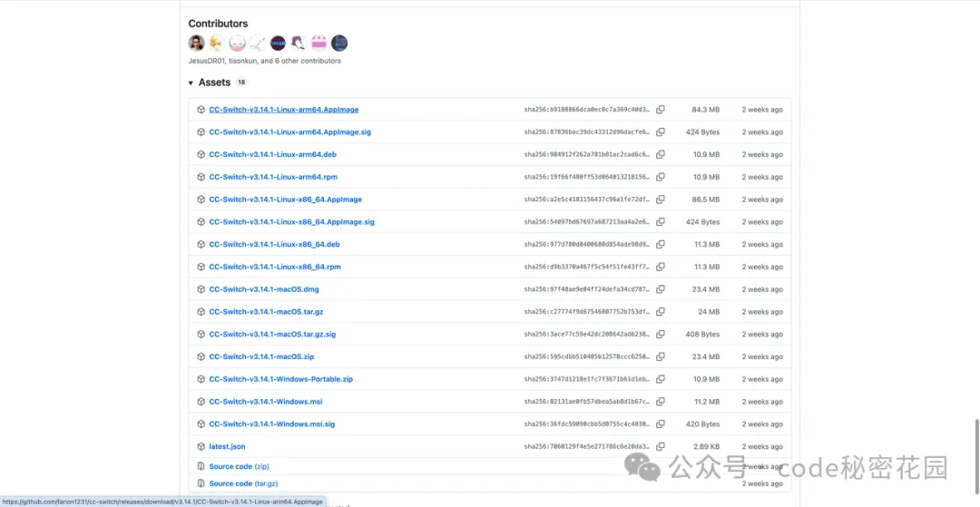
Task: Click the file-zip icon beside Source code (tar.gz)
Action: click(x=201, y=483)
